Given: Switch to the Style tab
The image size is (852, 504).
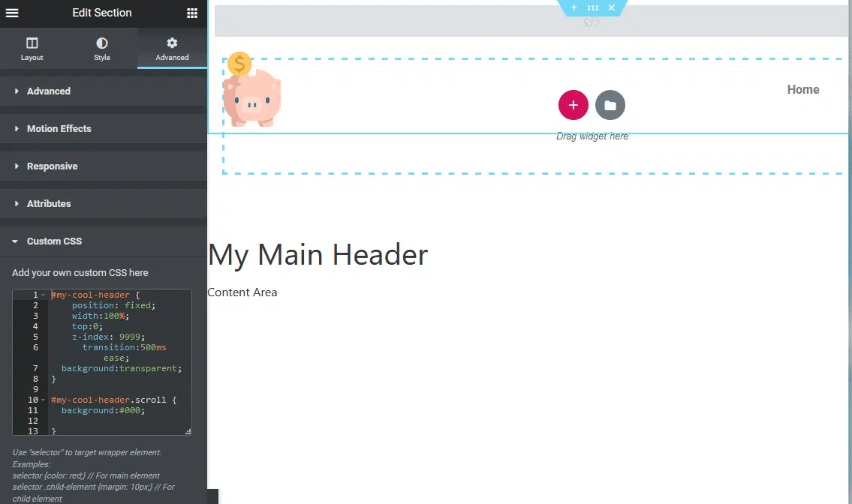Looking at the screenshot, I should click(101, 47).
